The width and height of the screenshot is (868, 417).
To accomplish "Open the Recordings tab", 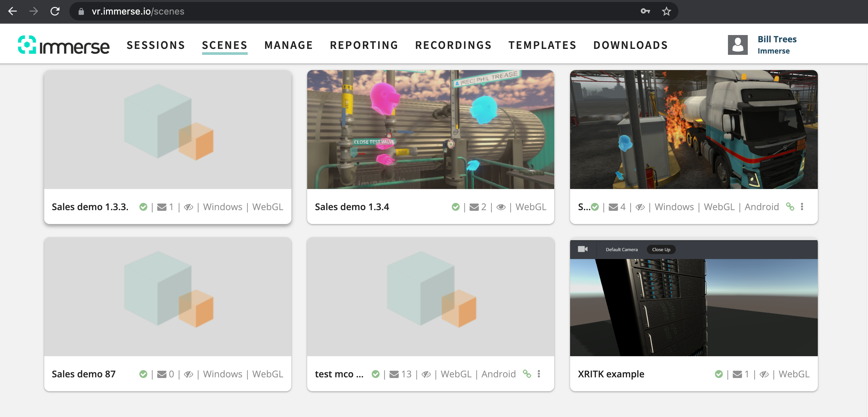I will click(453, 45).
